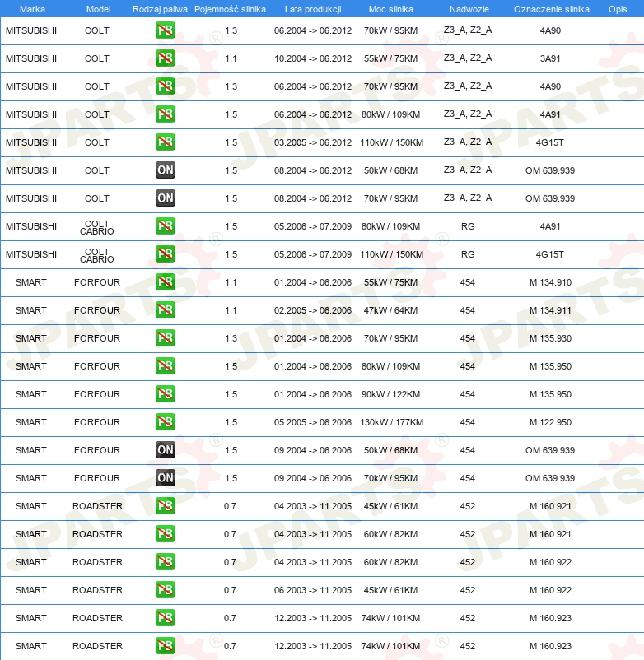Click diesel ON icon for Forfour 50kW / 68KM
Viewport: 644px width, 660px height.
coord(165,450)
